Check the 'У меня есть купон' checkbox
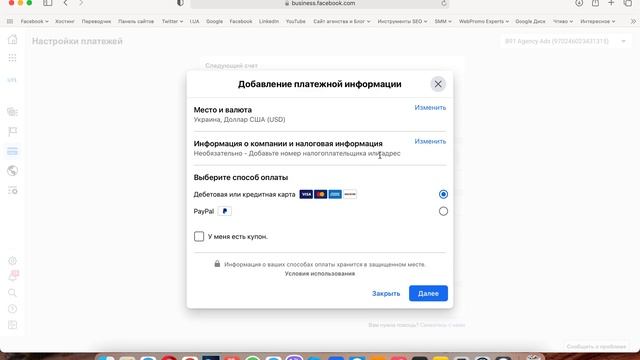Screen dimensions: 640x360 tap(199, 236)
